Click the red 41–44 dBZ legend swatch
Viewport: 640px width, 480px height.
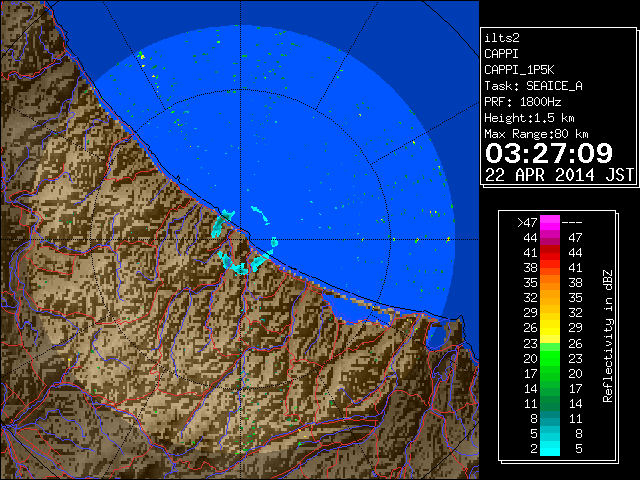(x=550, y=253)
